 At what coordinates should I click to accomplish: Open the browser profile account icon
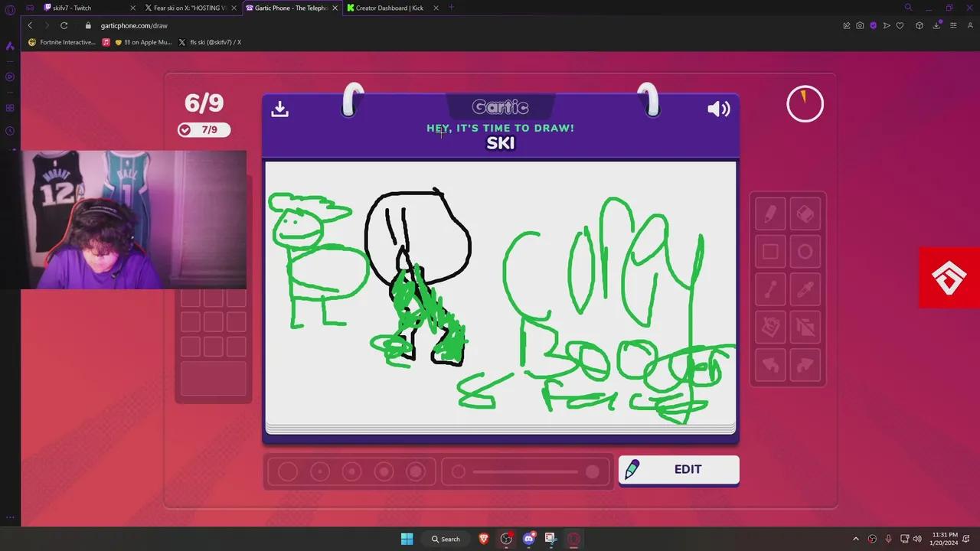969,25
